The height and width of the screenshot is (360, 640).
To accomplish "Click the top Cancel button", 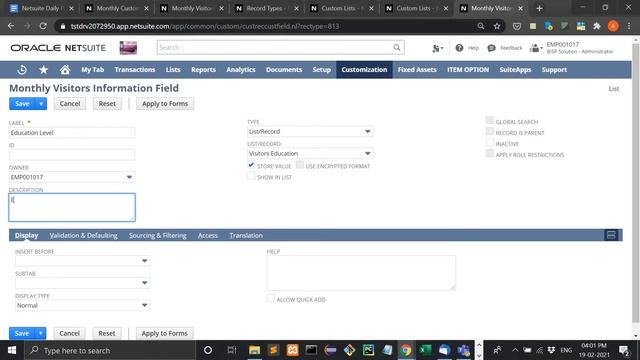I will tap(70, 104).
